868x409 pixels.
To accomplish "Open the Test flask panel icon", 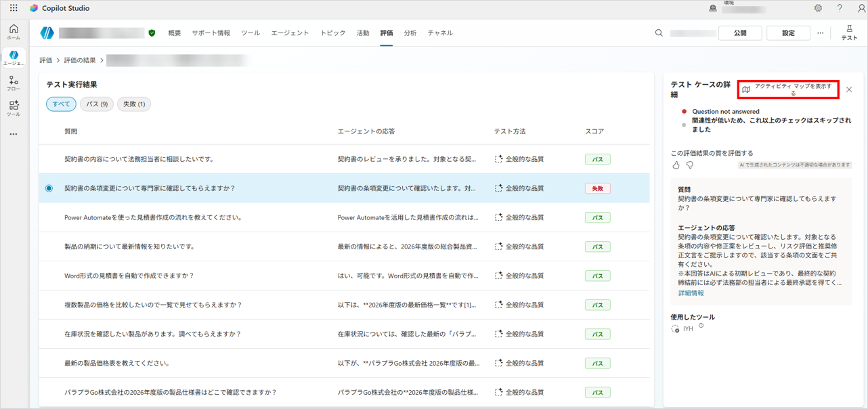I will click(x=849, y=33).
